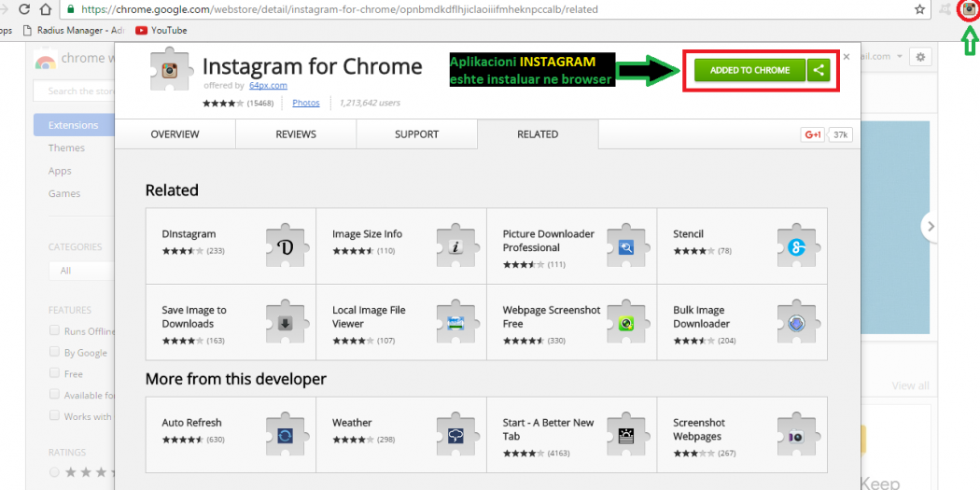Click the 37k plus-one count
Screen dimensions: 980x490
coord(840,134)
